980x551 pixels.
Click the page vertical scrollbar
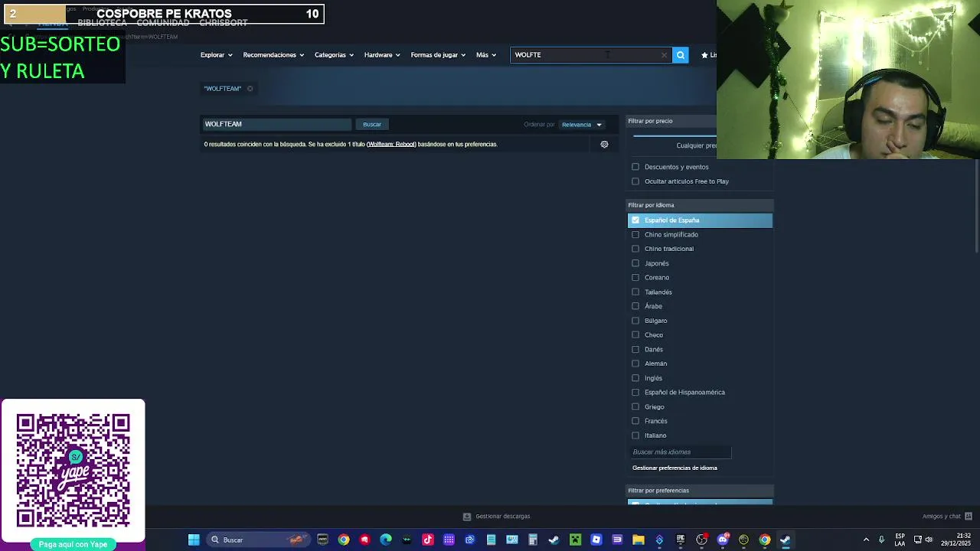(x=976, y=205)
